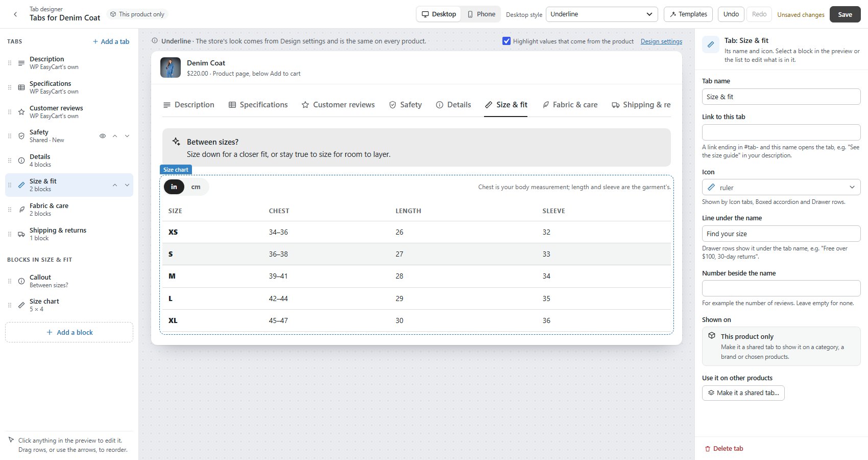Screen dimensions: 868x460
Task: Move Safety tab down with arrow
Action: [127, 136]
